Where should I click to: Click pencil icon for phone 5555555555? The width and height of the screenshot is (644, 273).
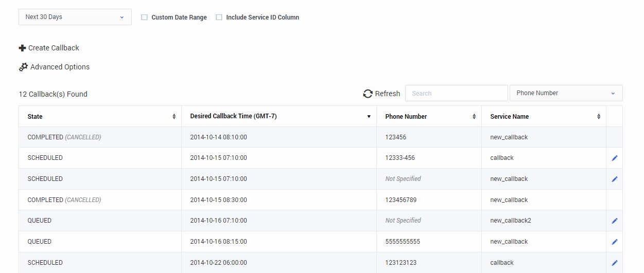click(614, 242)
